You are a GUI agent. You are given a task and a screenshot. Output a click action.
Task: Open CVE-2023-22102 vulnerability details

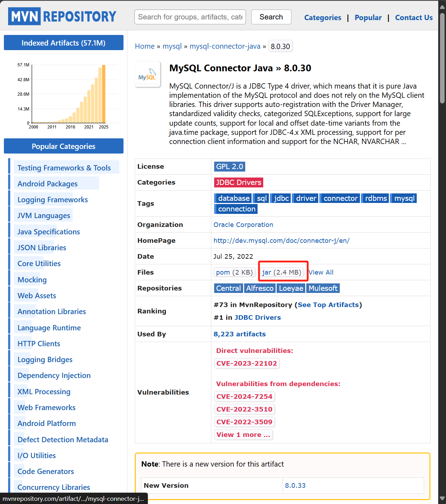pos(247,364)
